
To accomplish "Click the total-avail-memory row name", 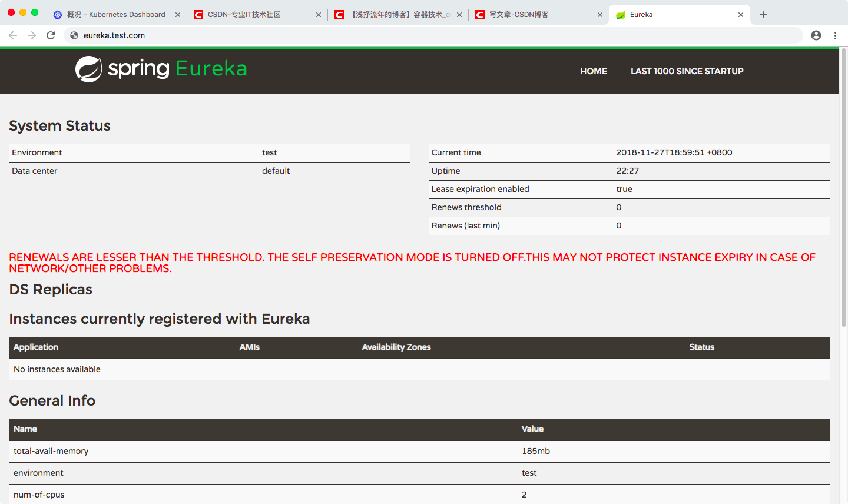I will click(51, 451).
